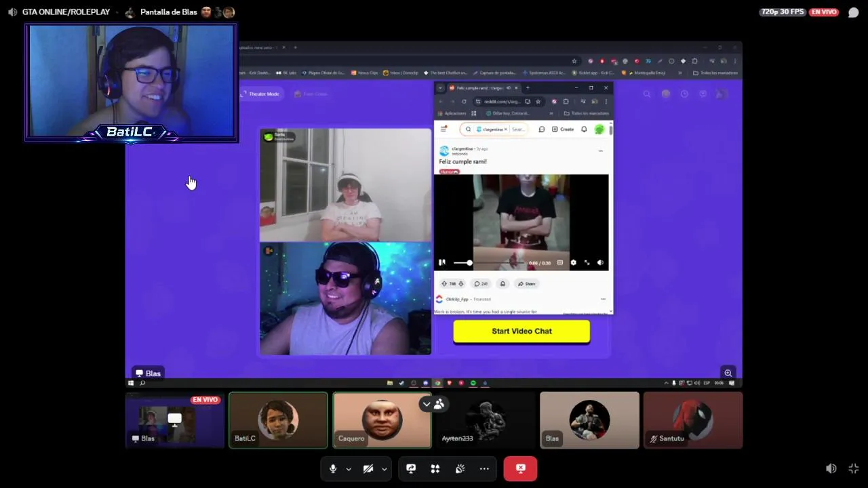Click the EN VIVO badge at top-right
The image size is (868, 488).
(824, 12)
